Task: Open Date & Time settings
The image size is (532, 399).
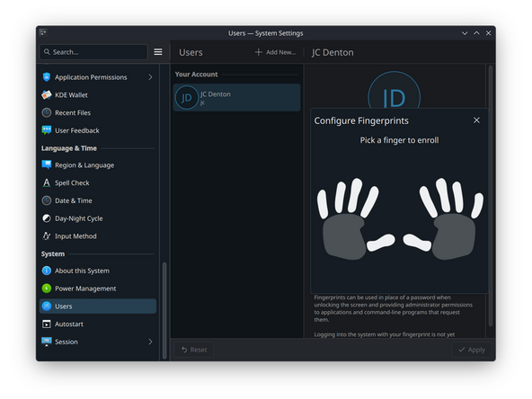Action: coord(98,200)
